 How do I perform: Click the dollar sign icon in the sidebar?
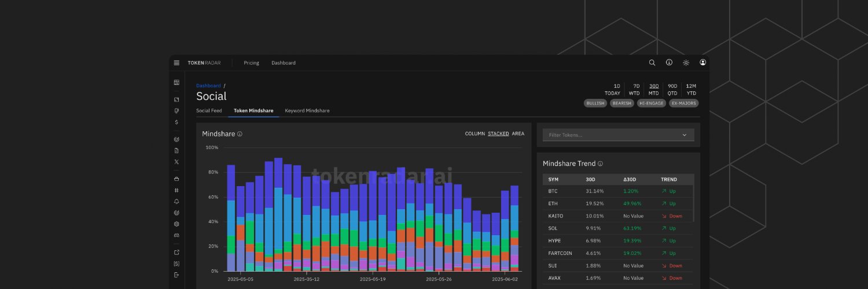point(176,122)
